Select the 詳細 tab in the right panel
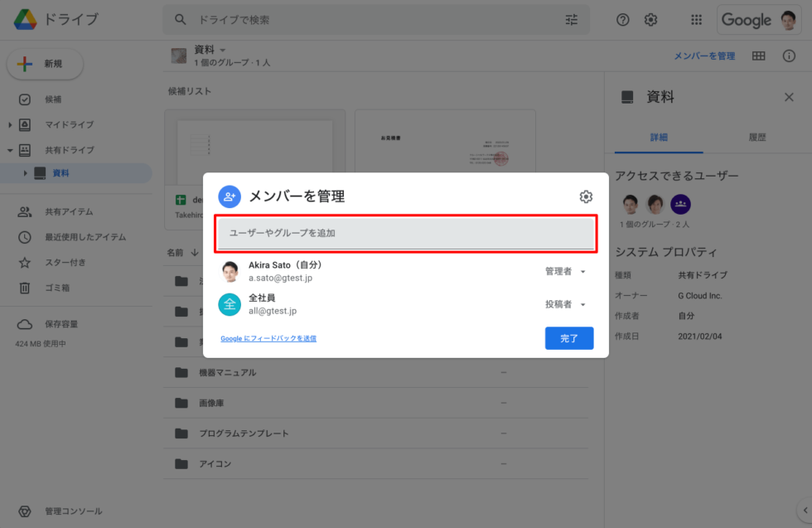812x528 pixels. pos(658,137)
